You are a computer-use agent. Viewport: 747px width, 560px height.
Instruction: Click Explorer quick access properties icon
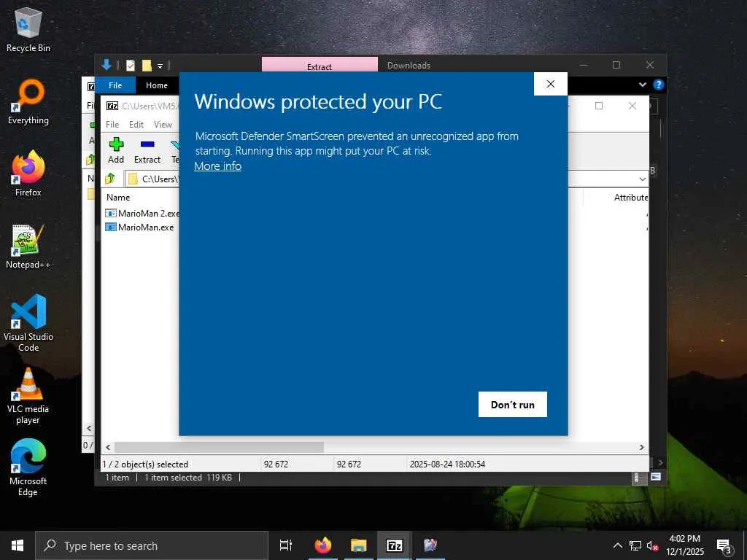(x=130, y=65)
